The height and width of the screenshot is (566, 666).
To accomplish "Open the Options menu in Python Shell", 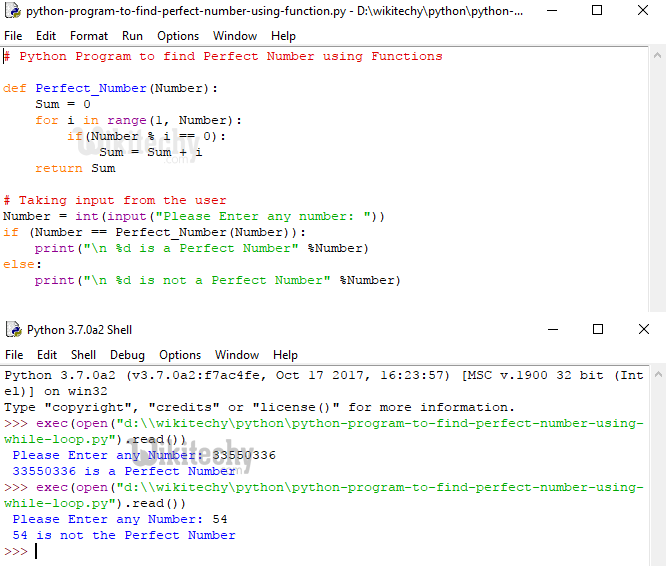I will point(180,355).
